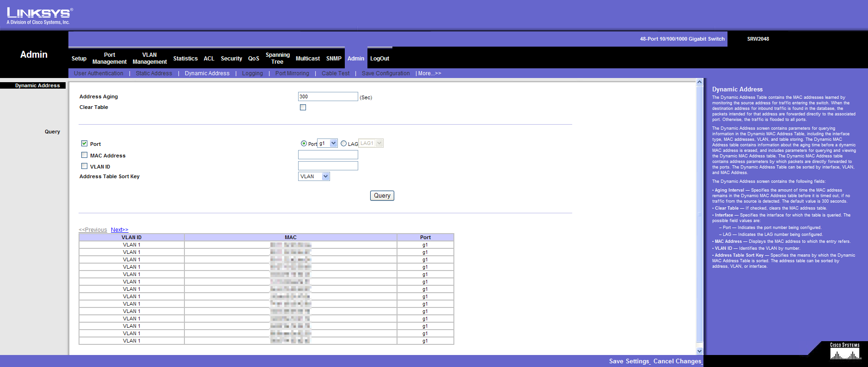868x367 pixels.
Task: Select the LAG radio button
Action: pyautogui.click(x=343, y=144)
